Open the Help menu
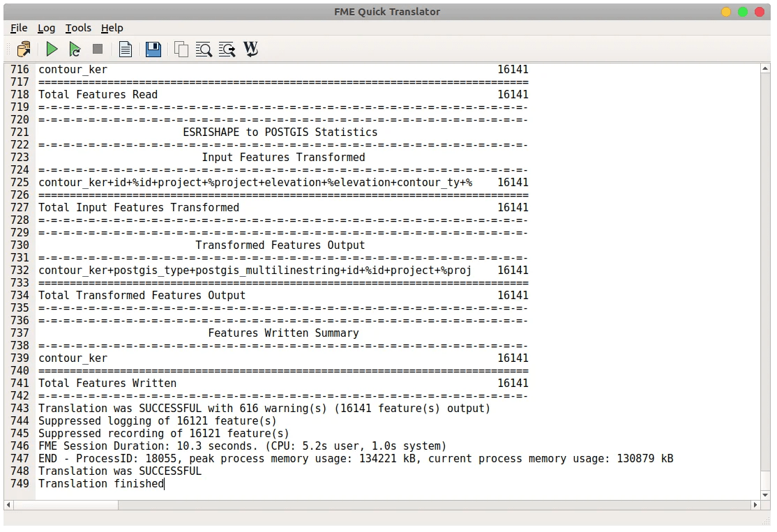This screenshot has height=532, width=777. 112,28
